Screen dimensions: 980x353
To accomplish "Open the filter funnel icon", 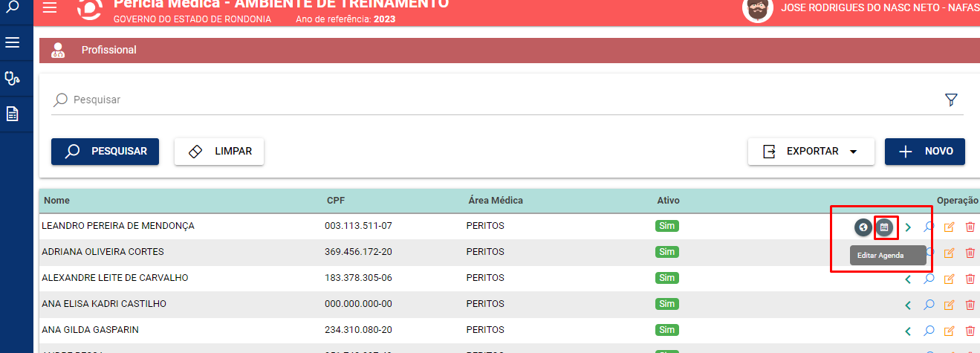I will (x=951, y=100).
